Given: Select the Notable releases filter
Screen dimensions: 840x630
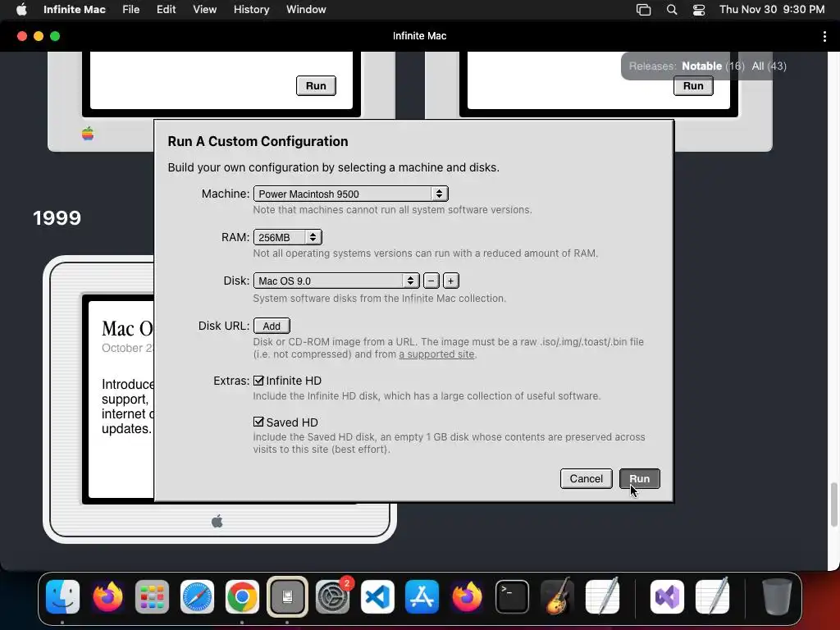Looking at the screenshot, I should (x=701, y=66).
